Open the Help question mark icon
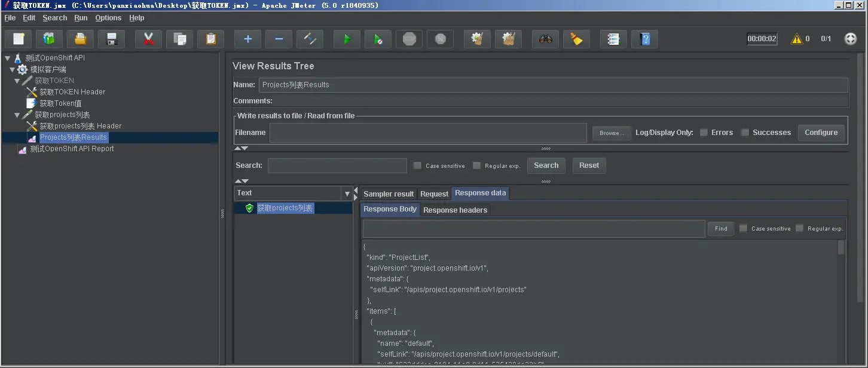Viewport: 868px width, 368px height. 644,39
